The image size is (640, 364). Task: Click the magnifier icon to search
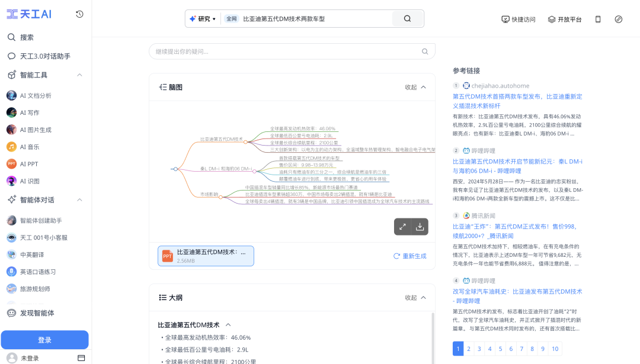click(407, 18)
